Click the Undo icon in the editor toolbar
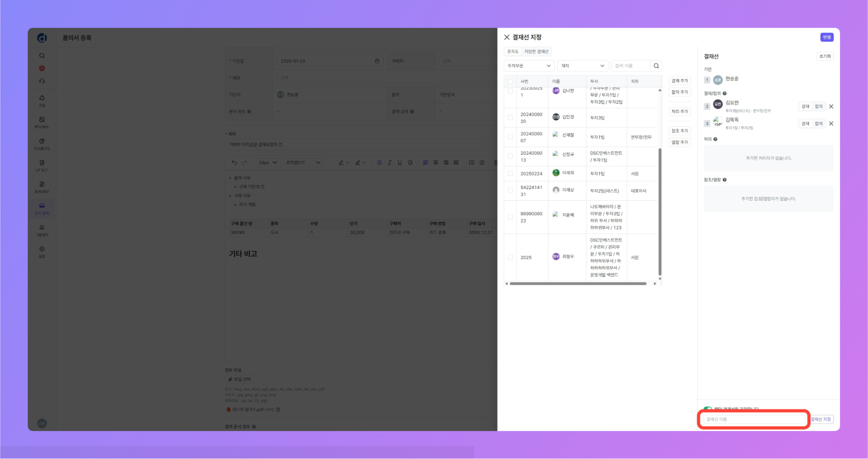Viewport: 868px width, 459px height. (234, 163)
